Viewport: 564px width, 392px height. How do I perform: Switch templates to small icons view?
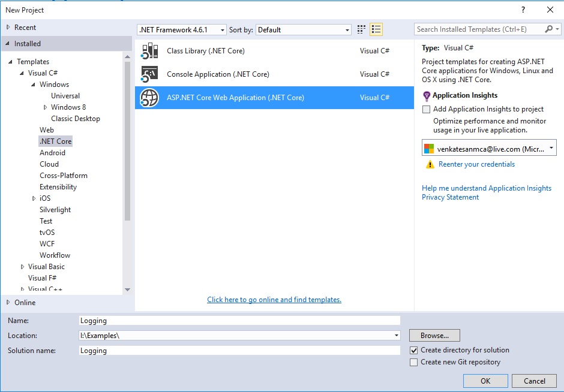[x=360, y=29]
